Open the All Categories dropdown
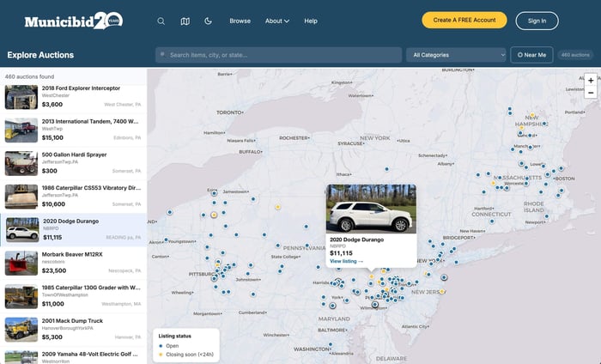This screenshot has width=601, height=364. [456, 55]
